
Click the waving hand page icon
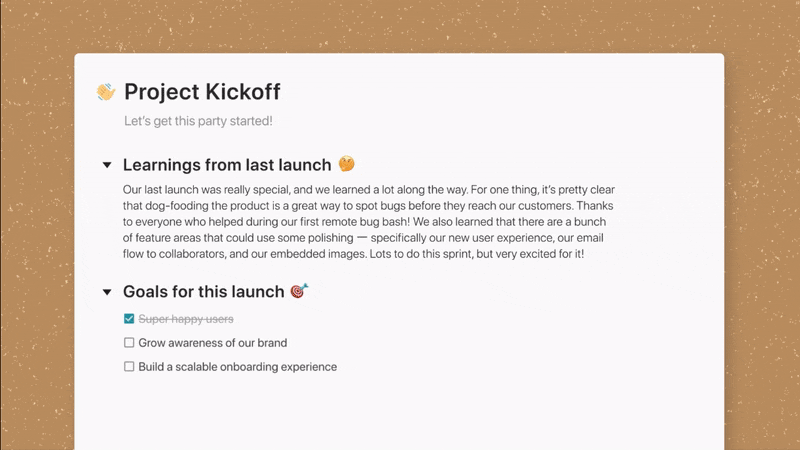coord(106,92)
